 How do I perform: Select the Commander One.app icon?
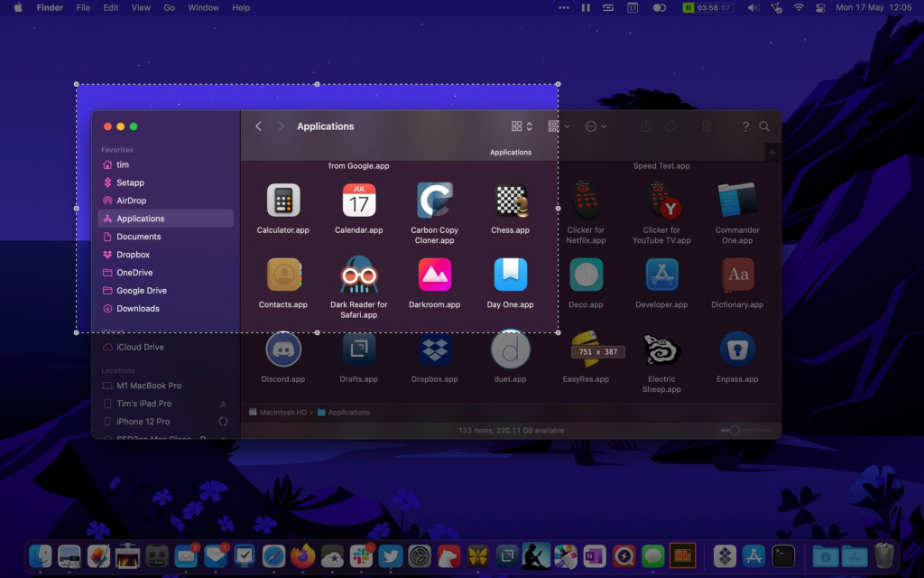coord(737,200)
